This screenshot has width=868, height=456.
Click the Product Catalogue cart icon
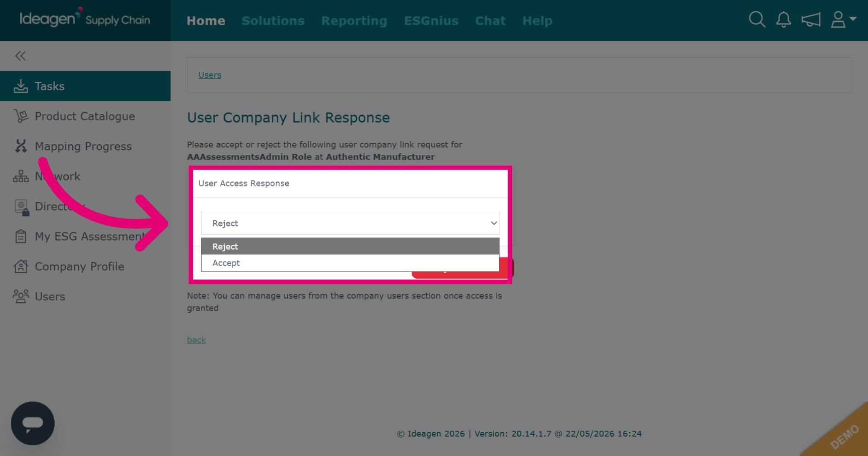pos(21,116)
